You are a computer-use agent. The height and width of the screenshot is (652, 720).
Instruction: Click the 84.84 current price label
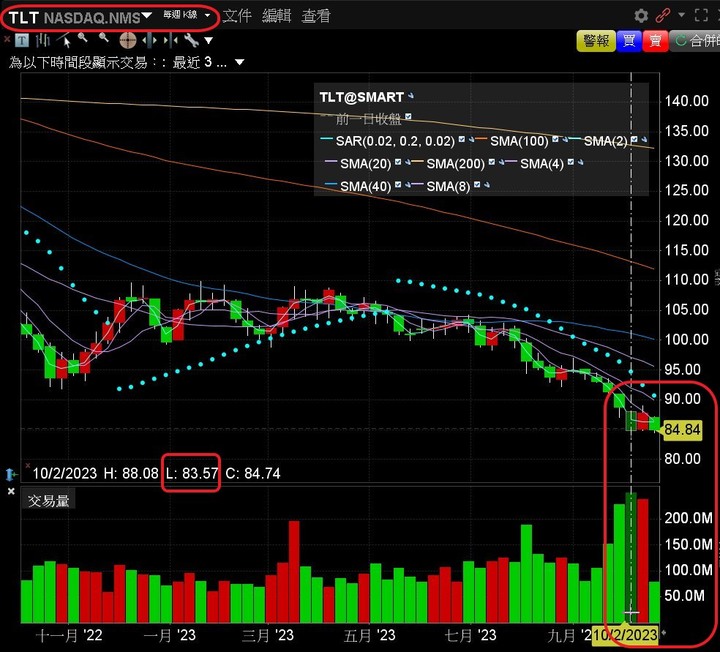point(681,430)
